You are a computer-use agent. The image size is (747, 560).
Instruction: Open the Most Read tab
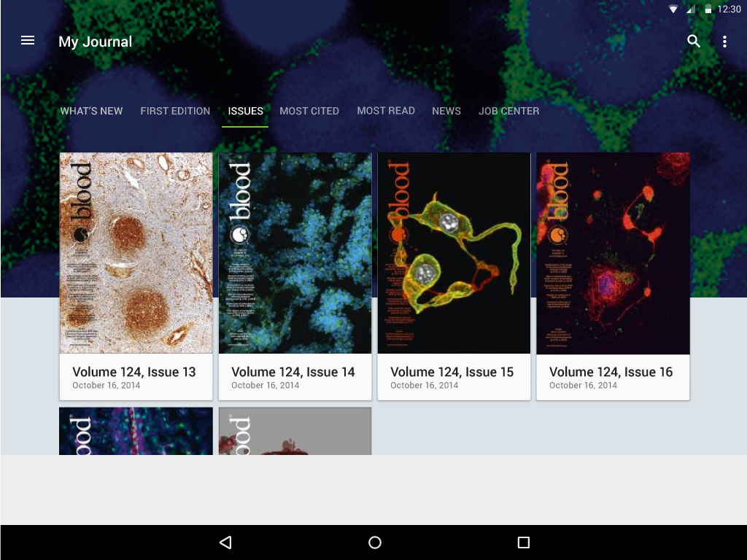coord(386,111)
